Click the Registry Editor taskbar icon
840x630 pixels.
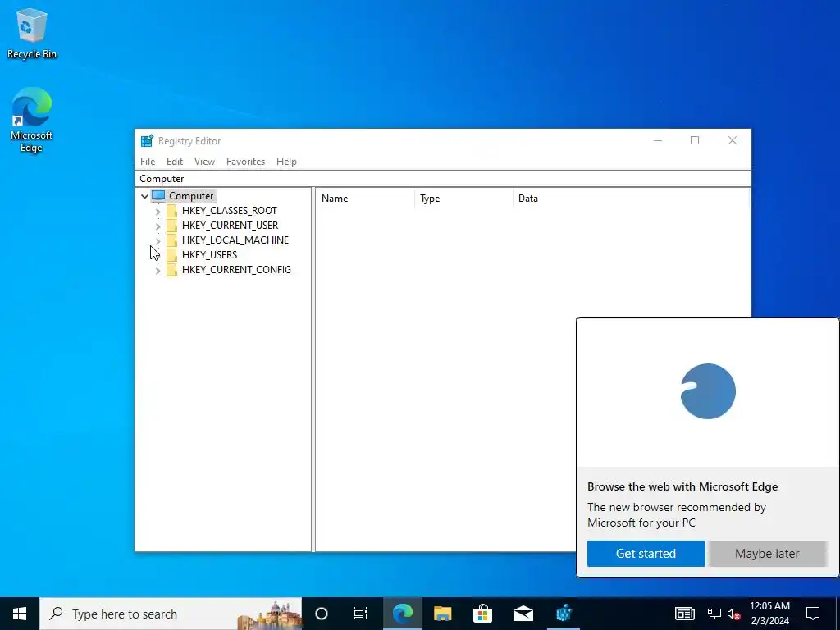tap(564, 614)
